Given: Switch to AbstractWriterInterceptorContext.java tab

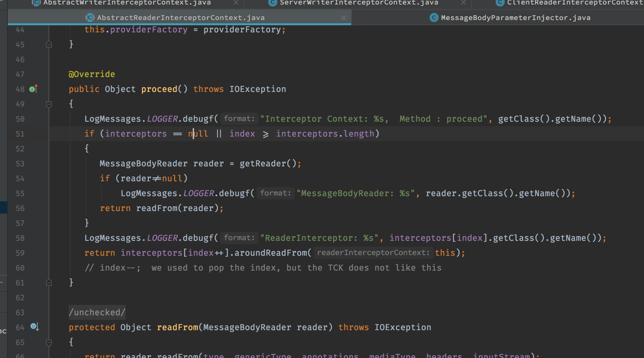Looking at the screenshot, I should pos(127,3).
